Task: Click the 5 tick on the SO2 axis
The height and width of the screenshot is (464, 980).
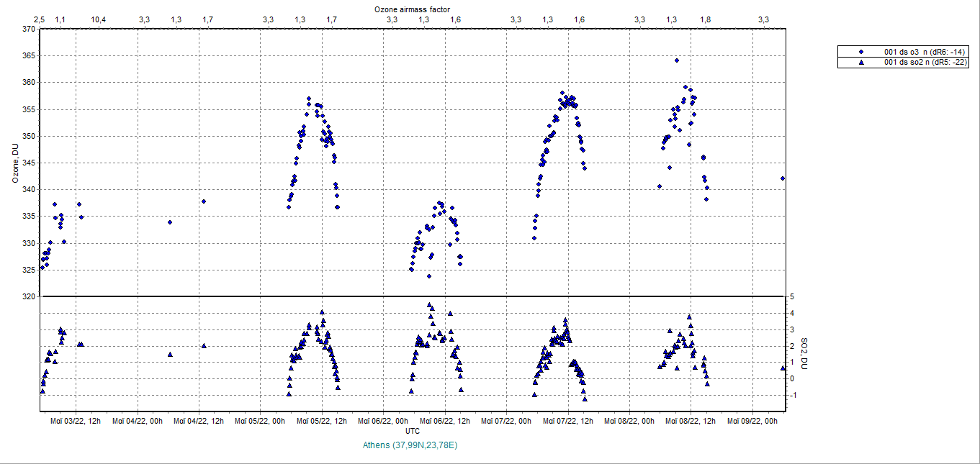Action: (791, 296)
